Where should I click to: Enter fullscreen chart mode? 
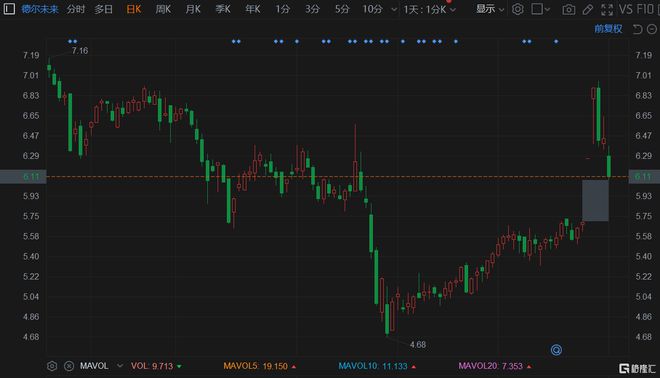coord(607,9)
